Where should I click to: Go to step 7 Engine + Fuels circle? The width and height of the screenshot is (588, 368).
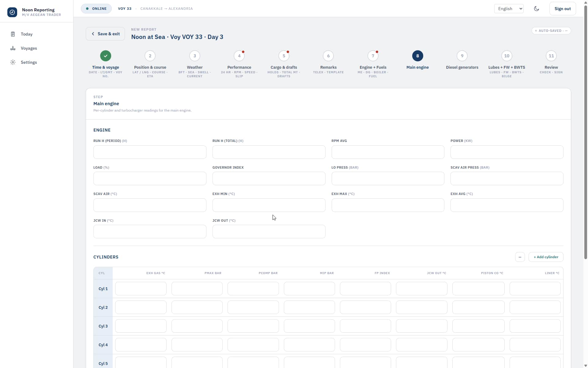373,56
